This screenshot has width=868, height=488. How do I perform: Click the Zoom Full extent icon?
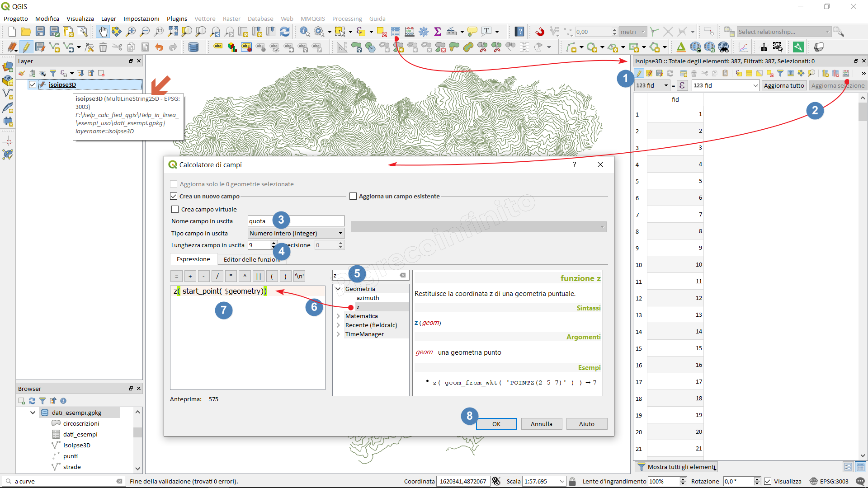pyautogui.click(x=173, y=32)
